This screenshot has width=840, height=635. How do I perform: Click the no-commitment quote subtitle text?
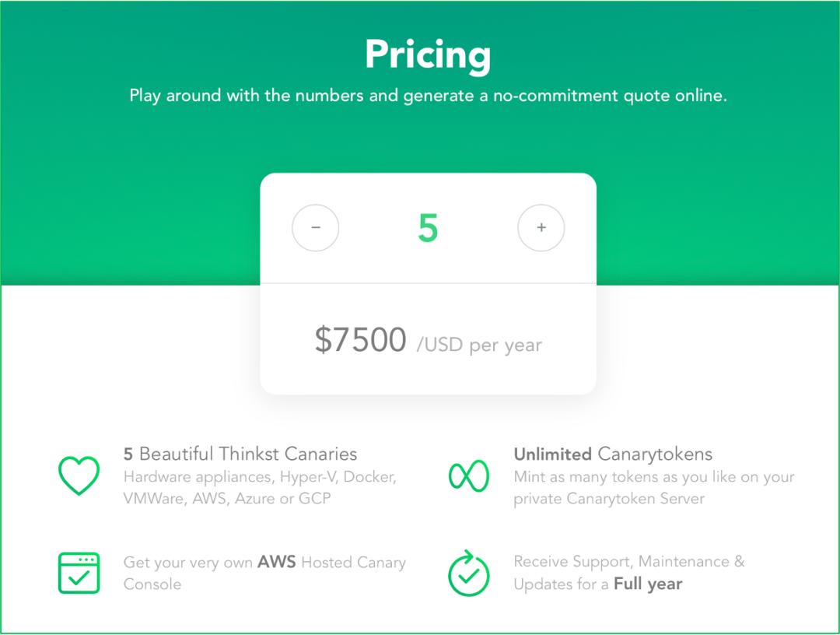(x=428, y=96)
